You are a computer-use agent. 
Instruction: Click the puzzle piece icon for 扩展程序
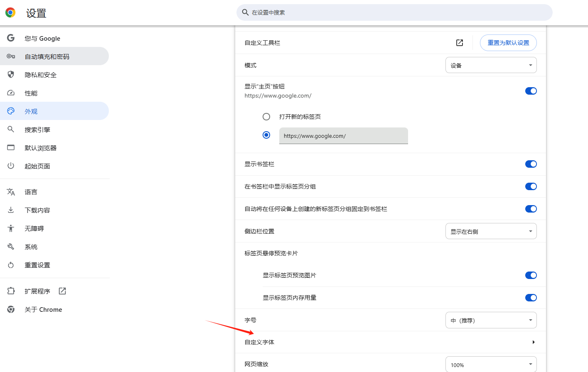point(11,291)
